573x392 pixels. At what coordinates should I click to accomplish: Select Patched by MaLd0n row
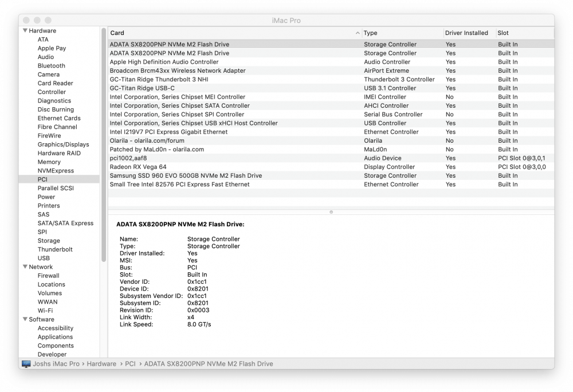331,150
